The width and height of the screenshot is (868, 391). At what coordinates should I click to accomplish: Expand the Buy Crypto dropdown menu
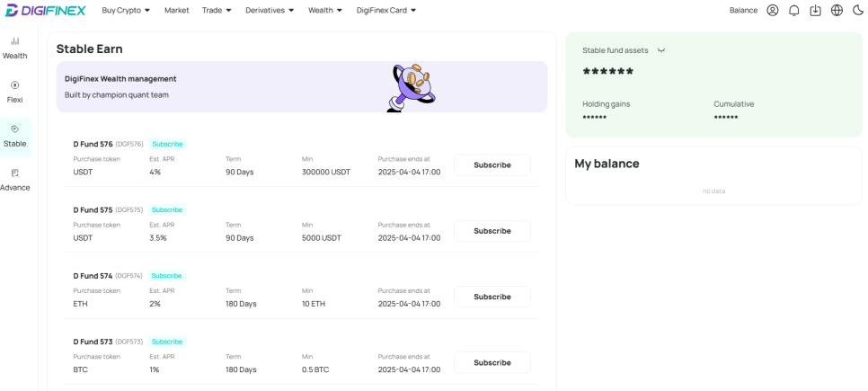coord(126,10)
